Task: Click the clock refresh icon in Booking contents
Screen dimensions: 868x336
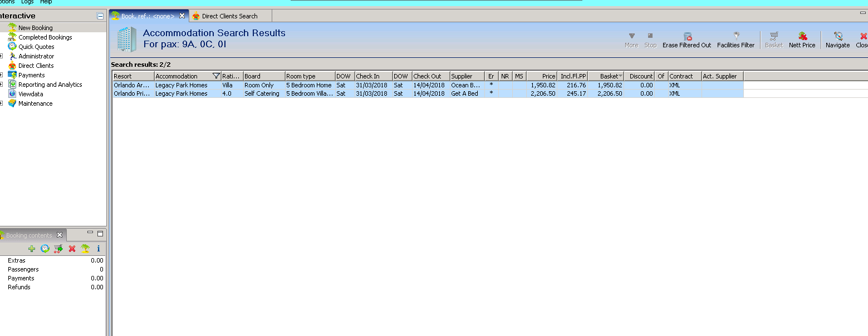Action: (x=45, y=249)
